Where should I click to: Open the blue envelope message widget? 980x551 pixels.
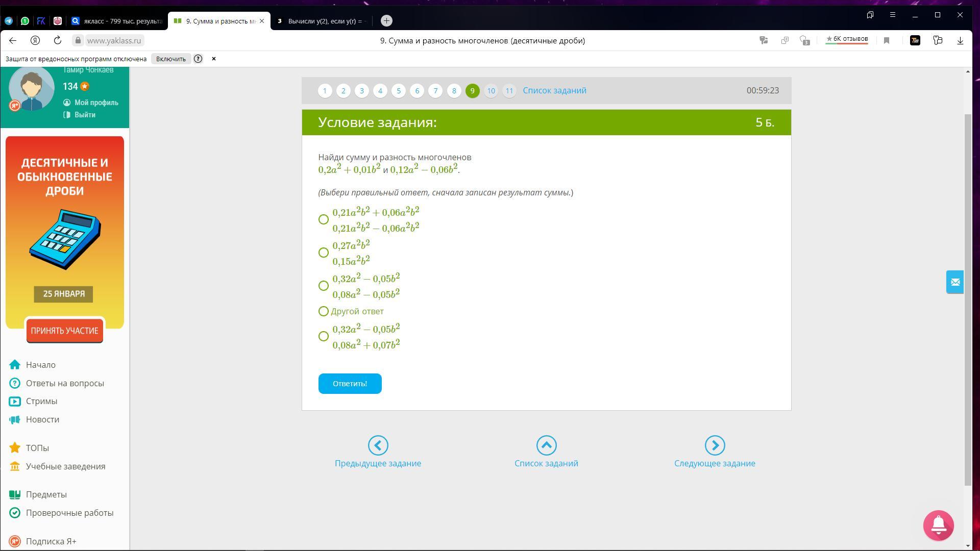(954, 282)
